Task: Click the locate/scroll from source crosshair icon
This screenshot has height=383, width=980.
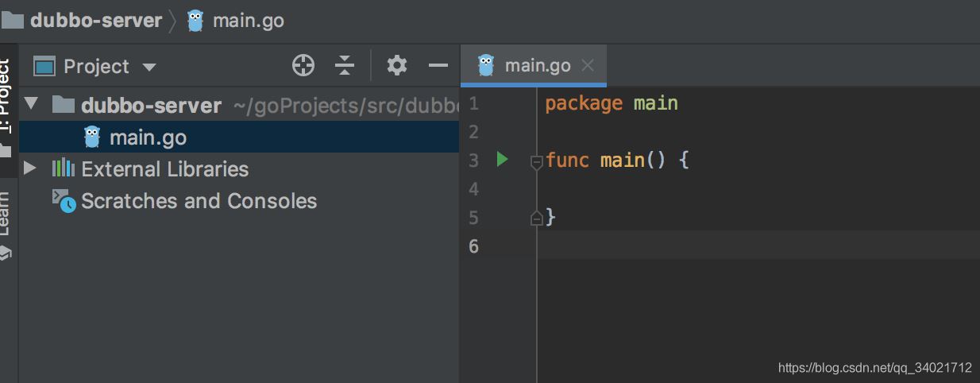Action: (303, 66)
